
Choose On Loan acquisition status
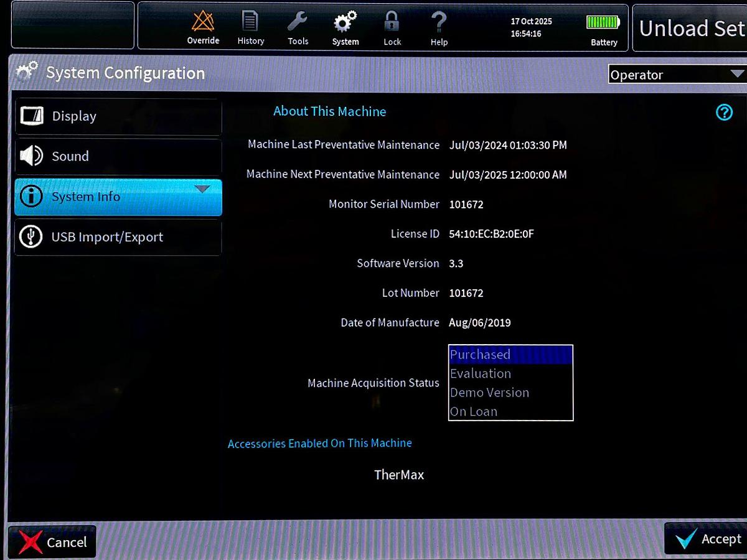click(x=510, y=411)
